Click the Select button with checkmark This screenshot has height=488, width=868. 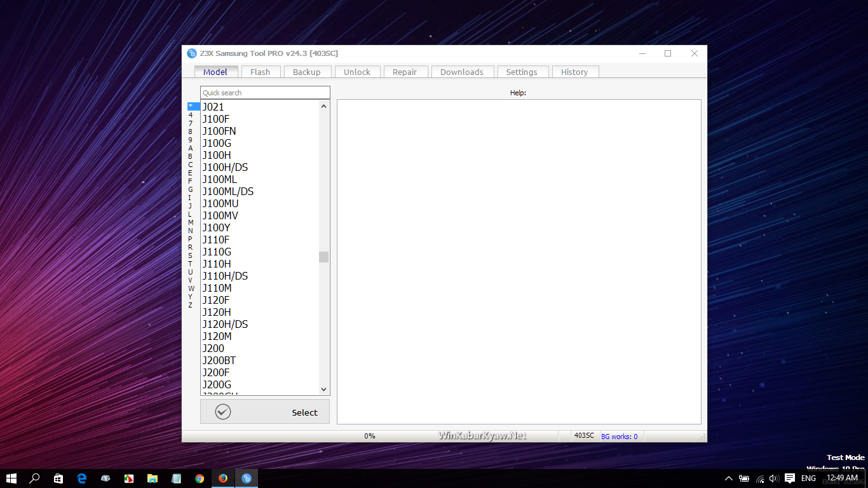(x=265, y=412)
